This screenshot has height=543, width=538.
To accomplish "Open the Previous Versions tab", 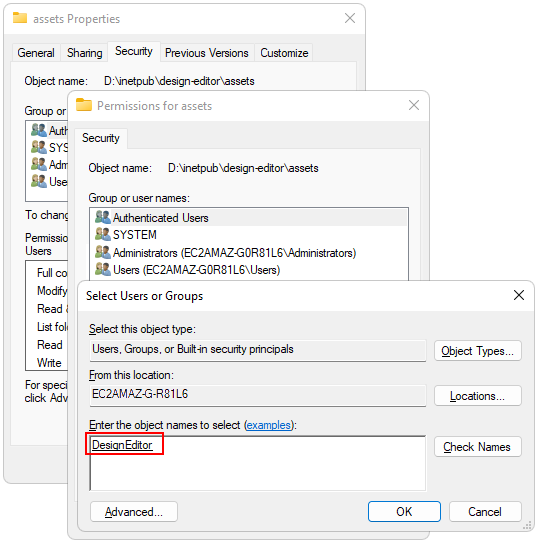I will [x=207, y=53].
